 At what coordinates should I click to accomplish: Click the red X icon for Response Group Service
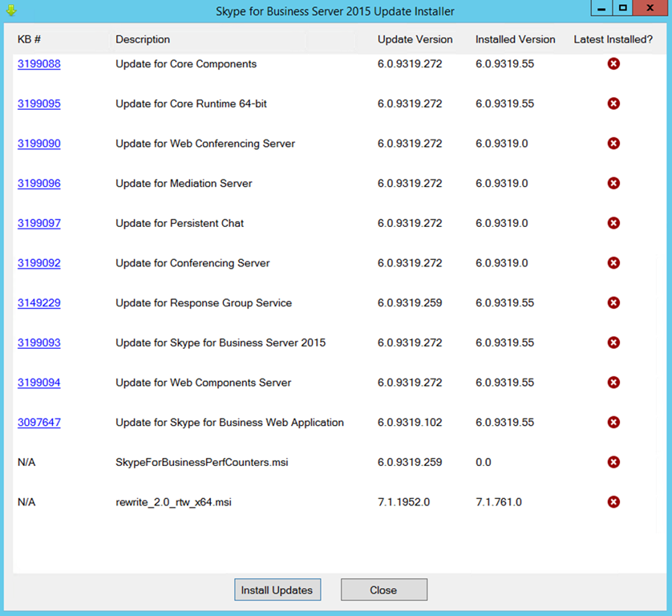613,303
